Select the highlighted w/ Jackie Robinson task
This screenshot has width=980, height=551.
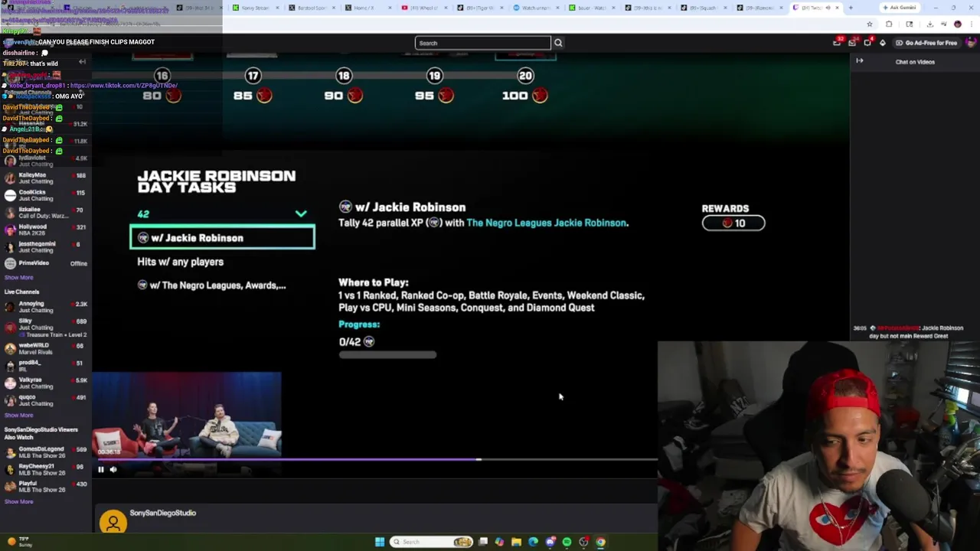pos(222,238)
